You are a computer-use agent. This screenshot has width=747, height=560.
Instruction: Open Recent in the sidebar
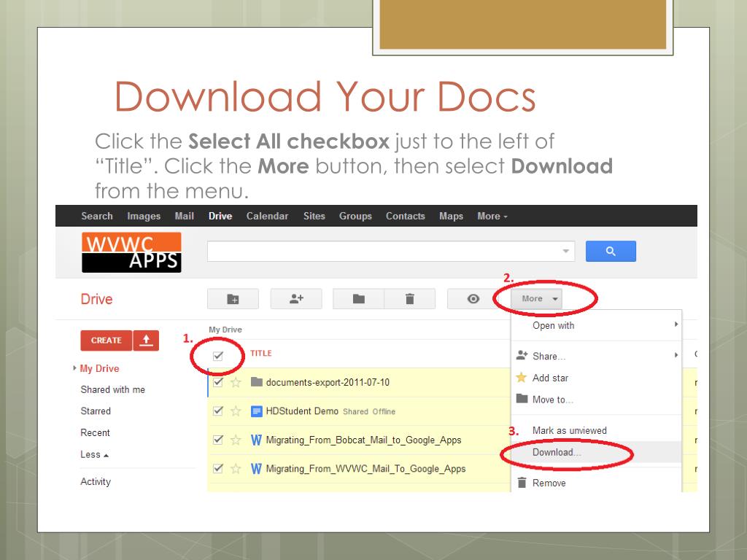[96, 433]
